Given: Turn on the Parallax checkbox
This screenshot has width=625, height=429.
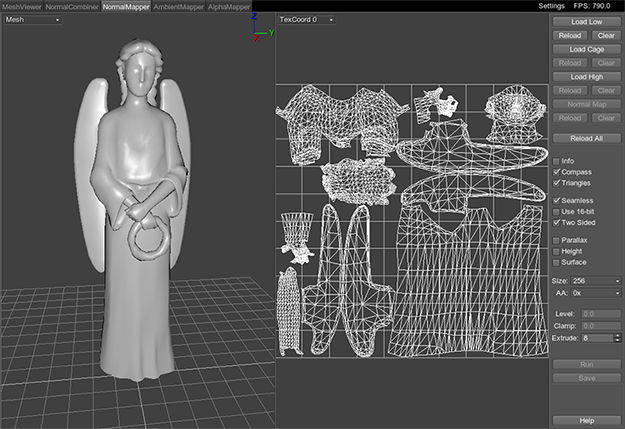Looking at the screenshot, I should [557, 240].
